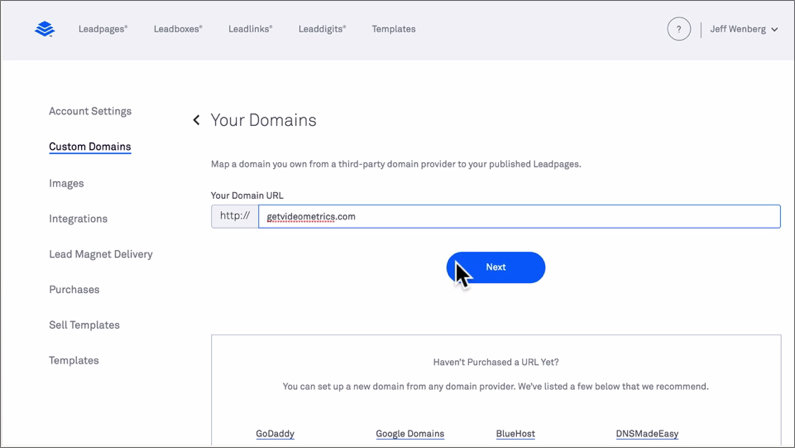Select Custom Domains in the sidebar
The image size is (795, 448).
(x=90, y=146)
